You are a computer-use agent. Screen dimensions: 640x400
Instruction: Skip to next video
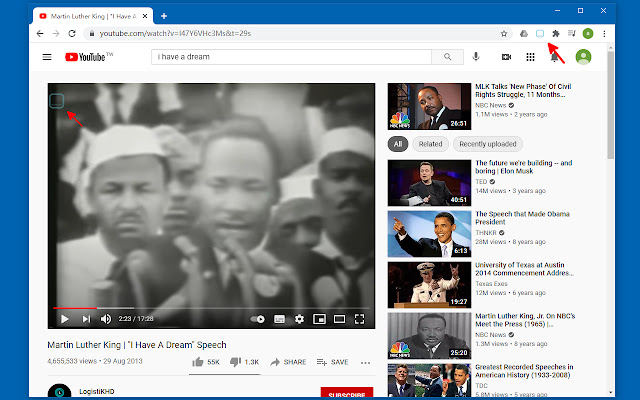(x=86, y=319)
